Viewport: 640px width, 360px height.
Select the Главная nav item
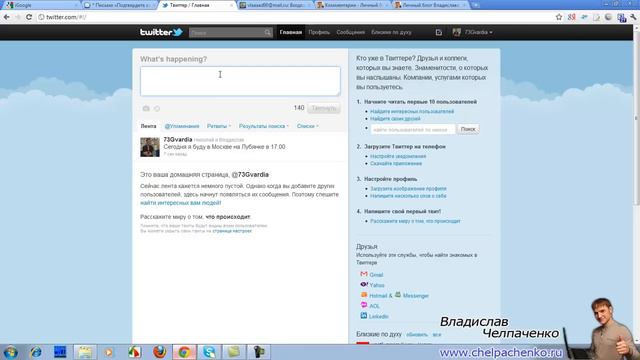(x=291, y=32)
